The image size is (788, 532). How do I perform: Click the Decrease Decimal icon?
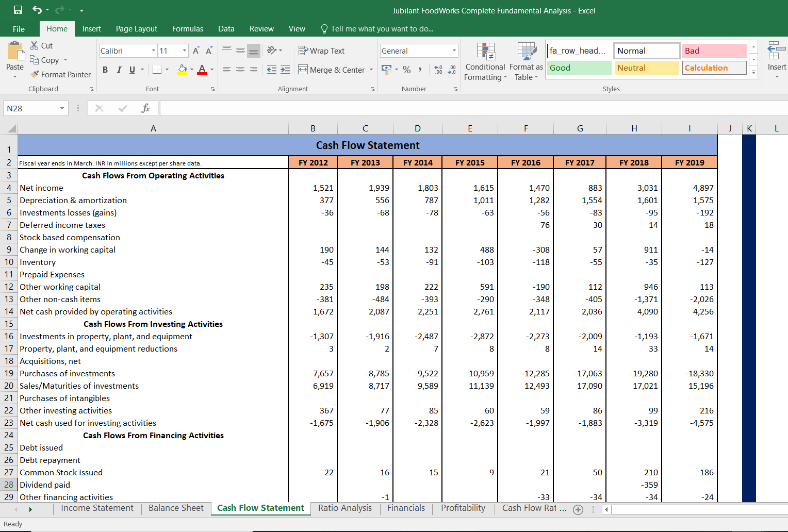click(x=452, y=69)
